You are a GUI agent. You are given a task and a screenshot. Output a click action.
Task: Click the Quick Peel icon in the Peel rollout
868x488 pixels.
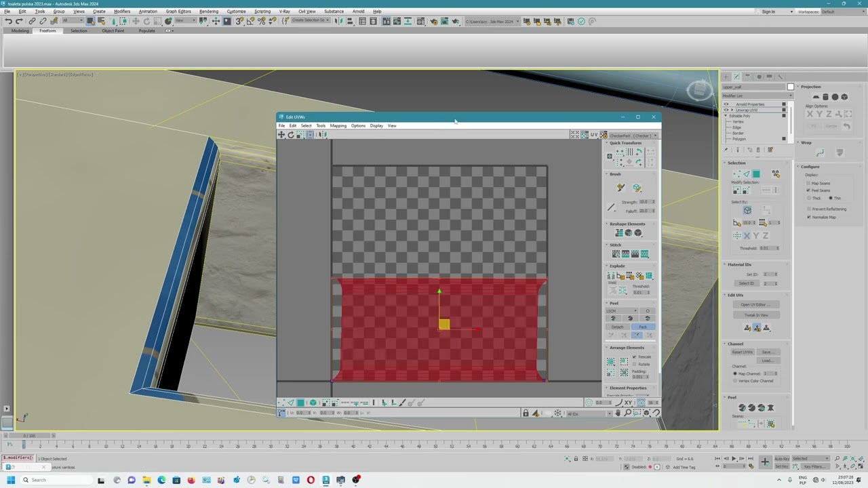(614, 319)
